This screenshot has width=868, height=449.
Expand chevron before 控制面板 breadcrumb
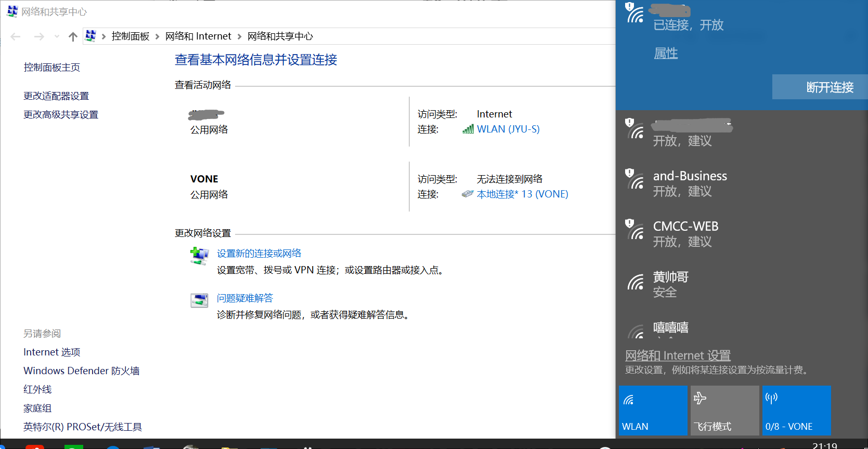click(104, 36)
